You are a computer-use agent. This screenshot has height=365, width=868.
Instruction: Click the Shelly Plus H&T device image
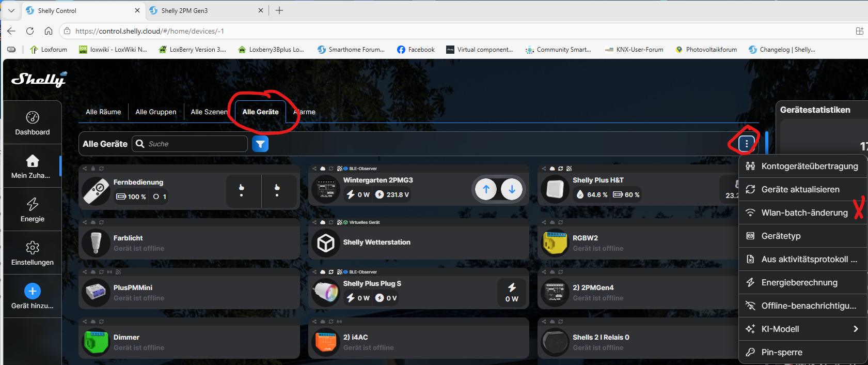[555, 189]
